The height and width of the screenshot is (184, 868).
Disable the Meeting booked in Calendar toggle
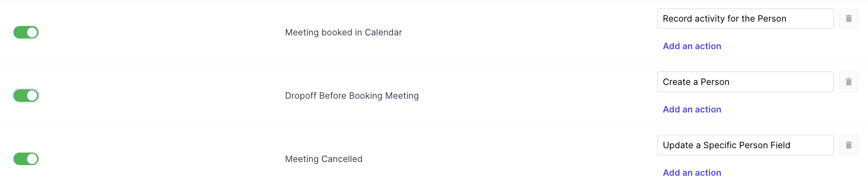coord(26,32)
